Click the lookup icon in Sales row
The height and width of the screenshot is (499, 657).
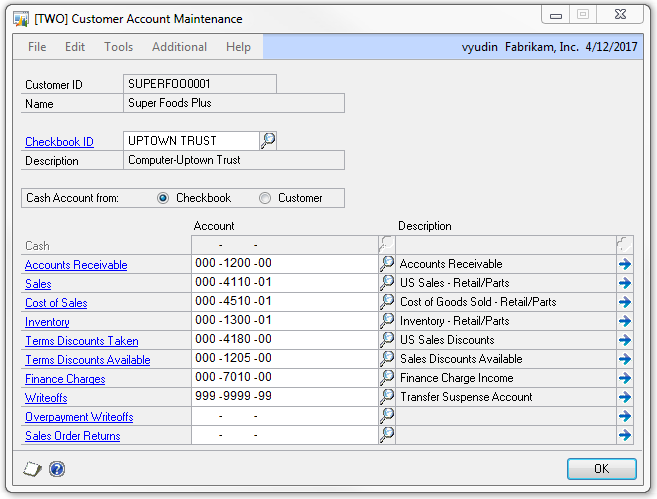coord(387,283)
